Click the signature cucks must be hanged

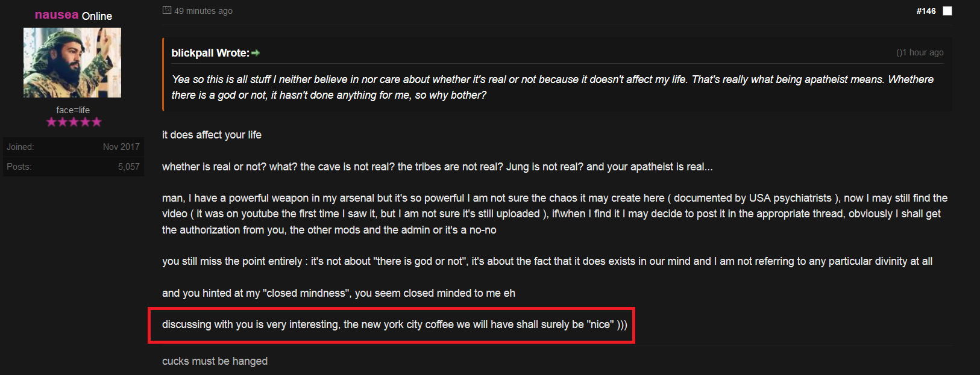click(x=215, y=361)
